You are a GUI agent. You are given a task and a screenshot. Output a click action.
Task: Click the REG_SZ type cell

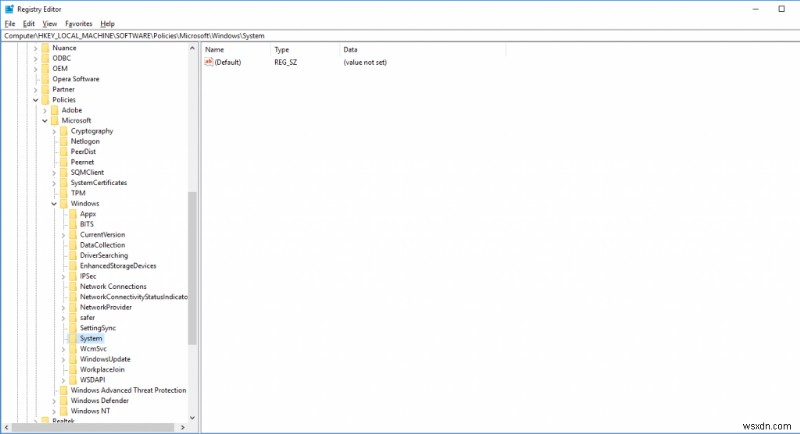tap(285, 62)
